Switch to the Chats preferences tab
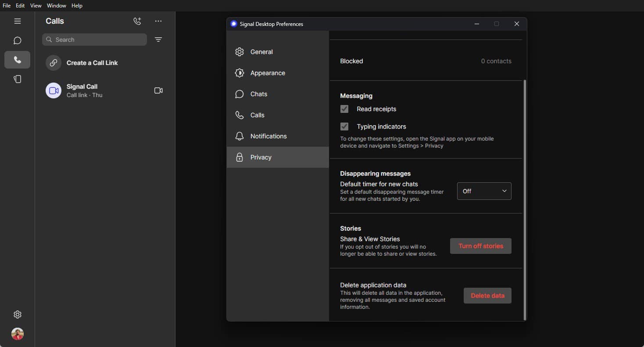 click(278, 94)
